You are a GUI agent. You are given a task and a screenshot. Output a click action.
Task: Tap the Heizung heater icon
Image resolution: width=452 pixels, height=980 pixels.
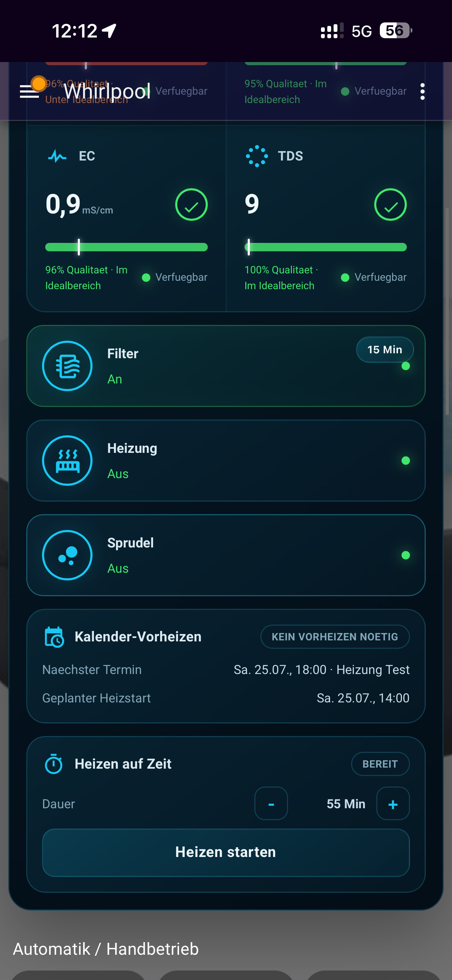click(x=67, y=461)
